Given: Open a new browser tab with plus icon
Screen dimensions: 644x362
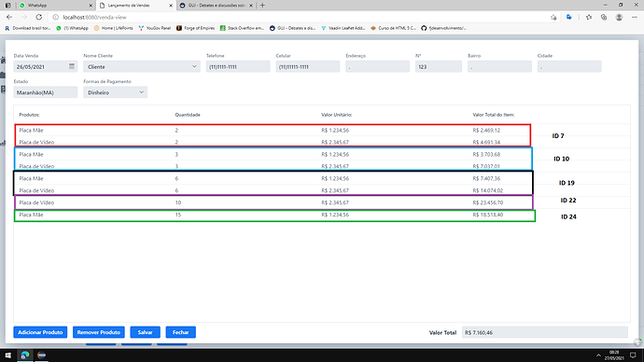Looking at the screenshot, I should point(262,6).
